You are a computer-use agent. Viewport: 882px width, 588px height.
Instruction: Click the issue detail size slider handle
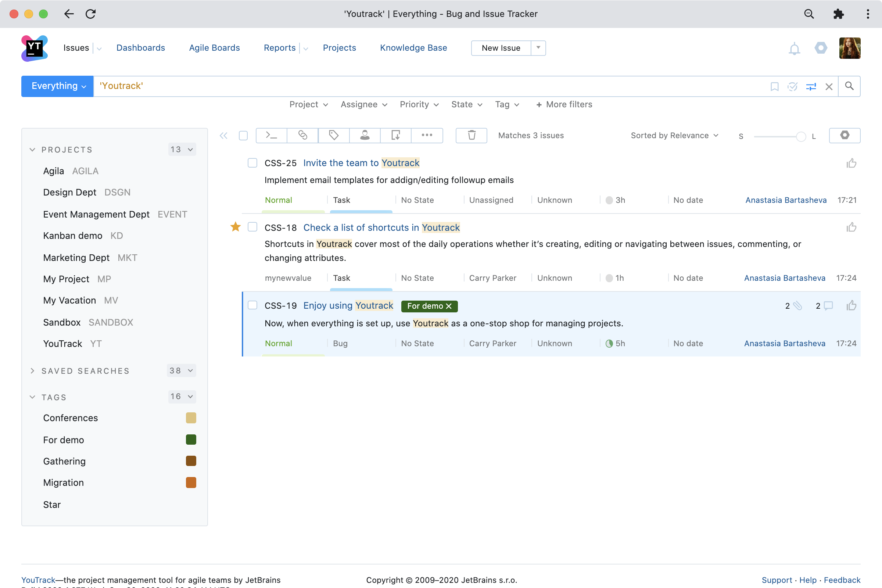click(801, 136)
